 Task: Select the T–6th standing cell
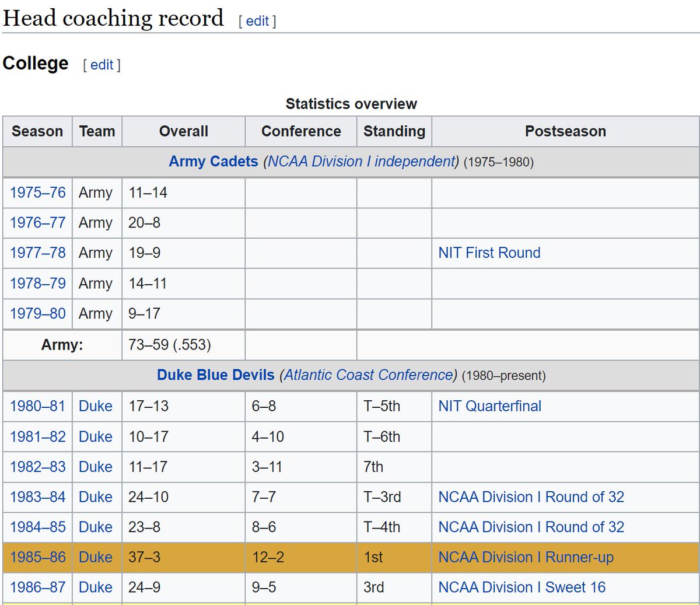pyautogui.click(x=394, y=436)
